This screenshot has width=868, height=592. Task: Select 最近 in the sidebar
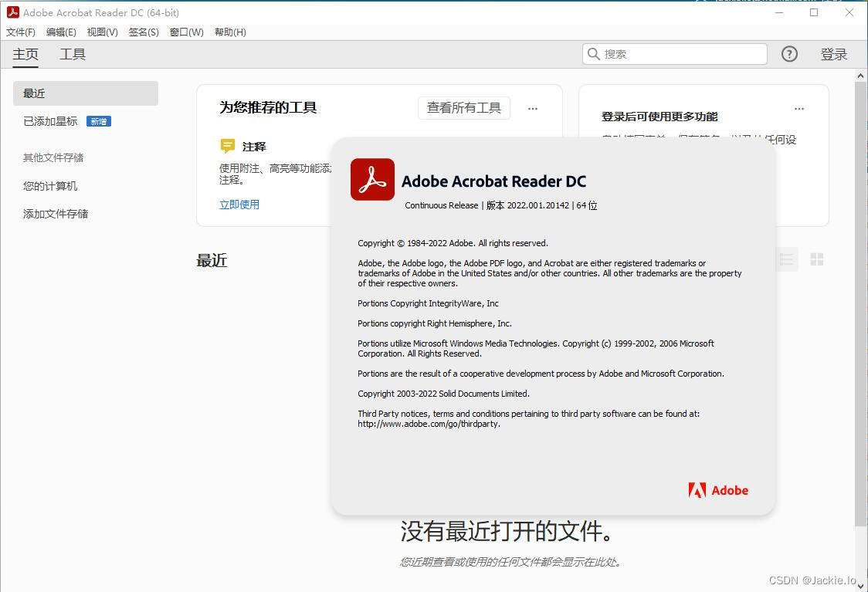pos(86,93)
